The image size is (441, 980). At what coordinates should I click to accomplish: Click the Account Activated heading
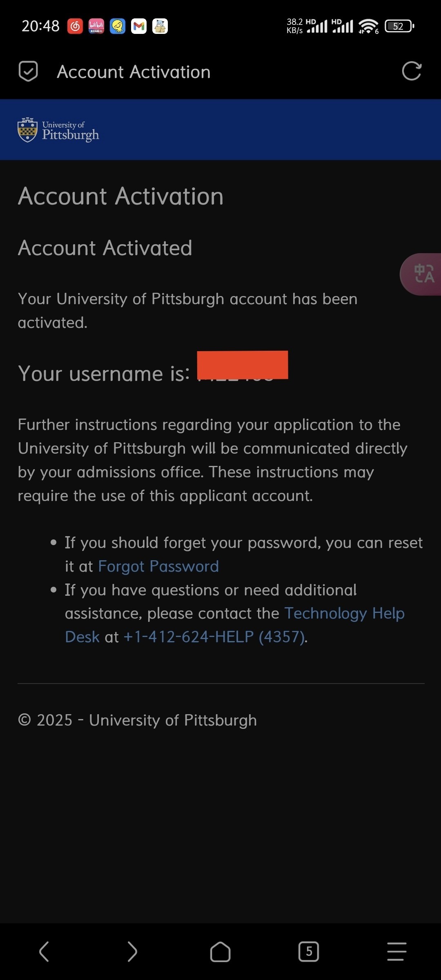click(x=105, y=248)
